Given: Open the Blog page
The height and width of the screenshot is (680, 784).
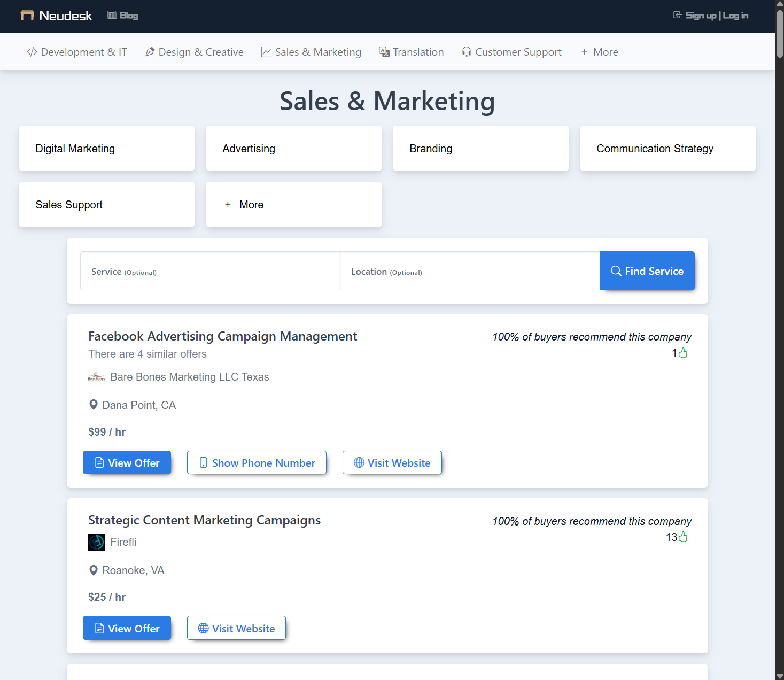Looking at the screenshot, I should pos(122,15).
